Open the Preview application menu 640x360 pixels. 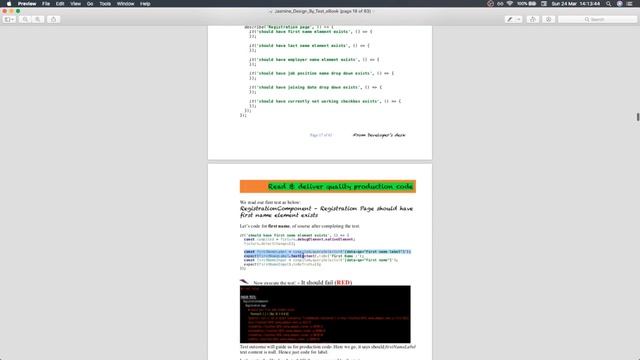point(27,4)
